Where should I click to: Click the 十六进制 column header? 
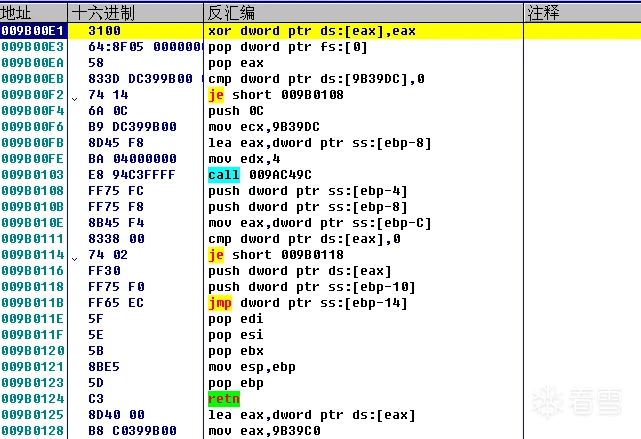(x=104, y=12)
